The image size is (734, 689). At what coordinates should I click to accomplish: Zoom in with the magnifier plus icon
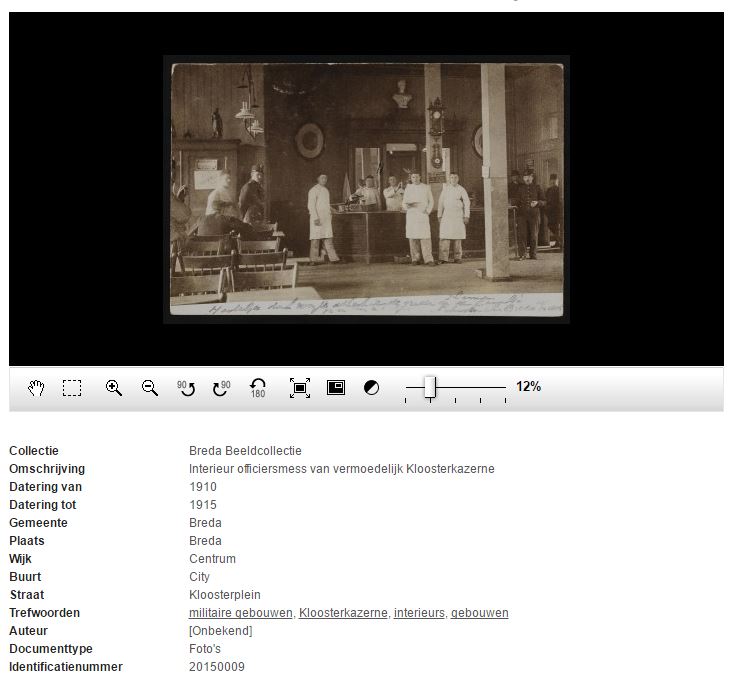point(114,388)
